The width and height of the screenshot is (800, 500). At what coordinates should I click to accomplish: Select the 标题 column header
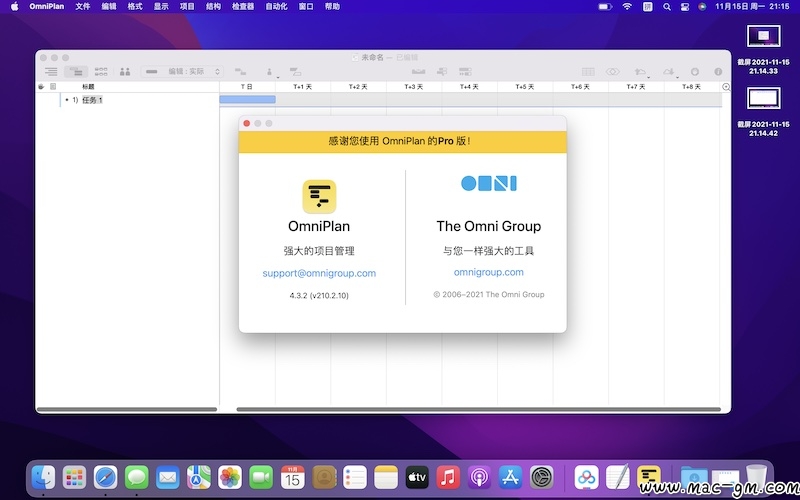(88, 87)
